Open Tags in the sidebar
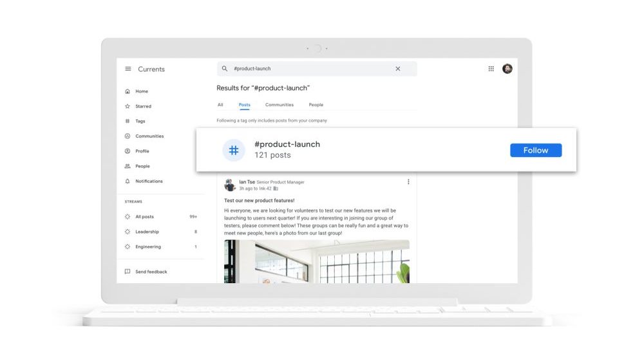 pyautogui.click(x=140, y=121)
